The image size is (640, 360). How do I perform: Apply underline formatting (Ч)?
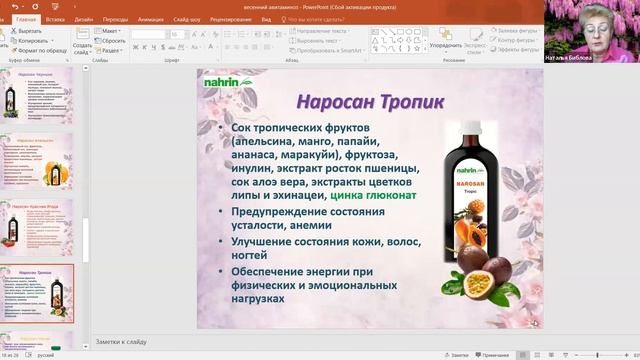[153, 48]
